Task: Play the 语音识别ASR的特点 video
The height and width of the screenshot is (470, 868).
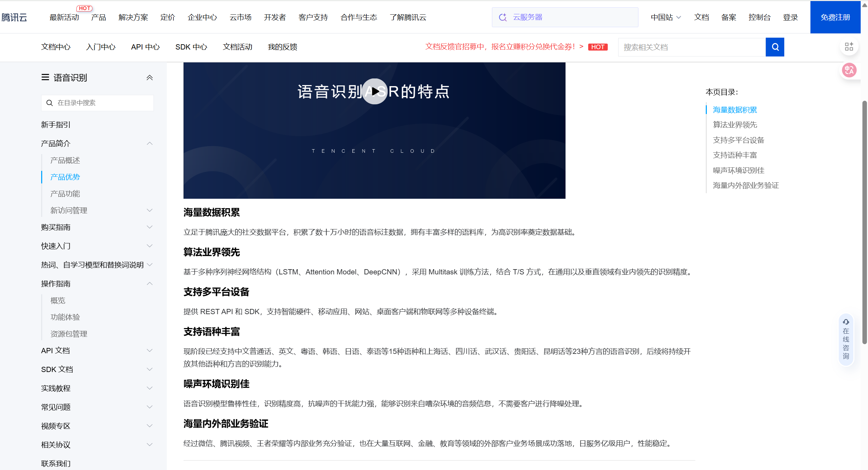Action: coord(375,91)
